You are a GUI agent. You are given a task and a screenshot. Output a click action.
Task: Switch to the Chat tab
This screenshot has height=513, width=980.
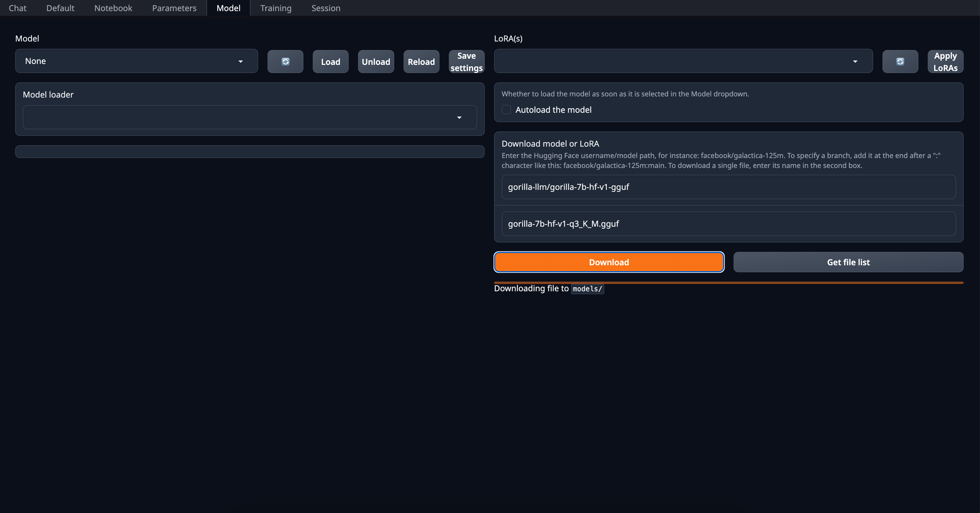[18, 8]
